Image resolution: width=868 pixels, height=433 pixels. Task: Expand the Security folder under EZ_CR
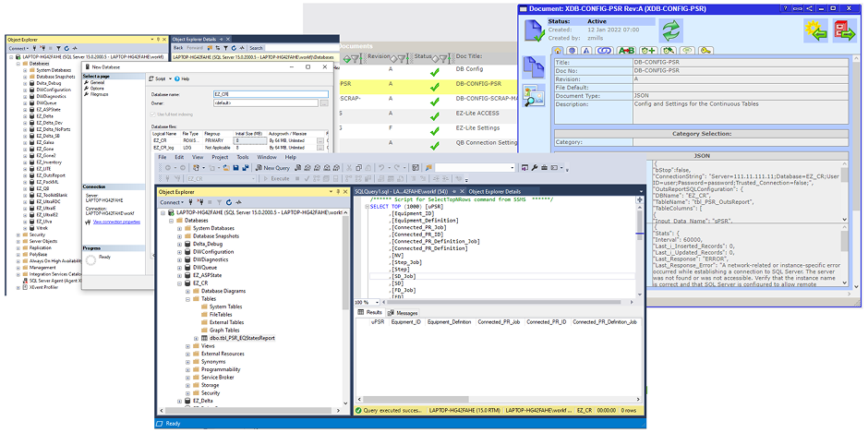click(x=187, y=392)
